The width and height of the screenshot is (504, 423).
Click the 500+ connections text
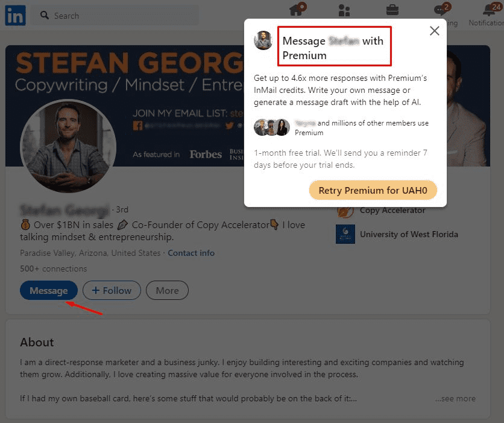click(53, 269)
